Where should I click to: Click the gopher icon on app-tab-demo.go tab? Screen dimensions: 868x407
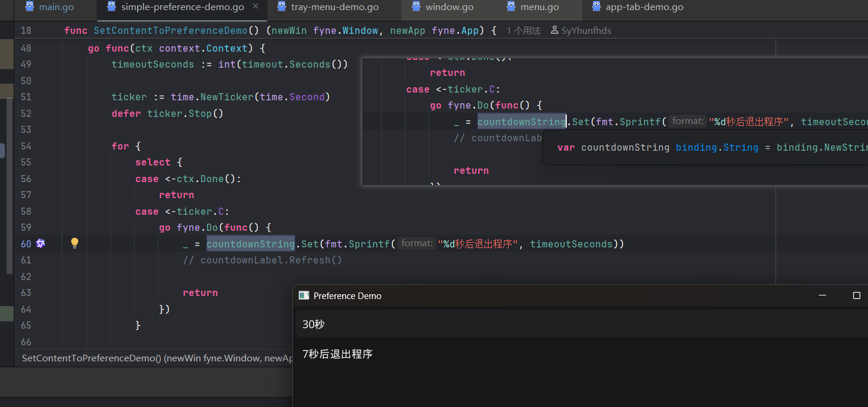tap(596, 7)
